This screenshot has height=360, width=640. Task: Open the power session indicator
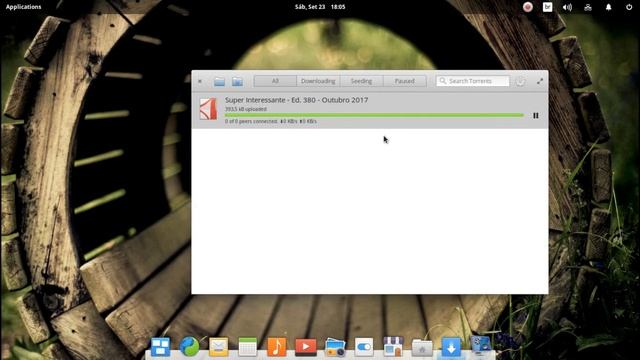pos(629,7)
